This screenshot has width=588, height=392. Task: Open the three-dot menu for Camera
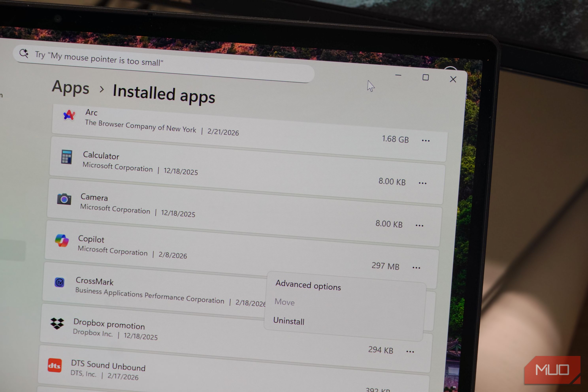419,225
